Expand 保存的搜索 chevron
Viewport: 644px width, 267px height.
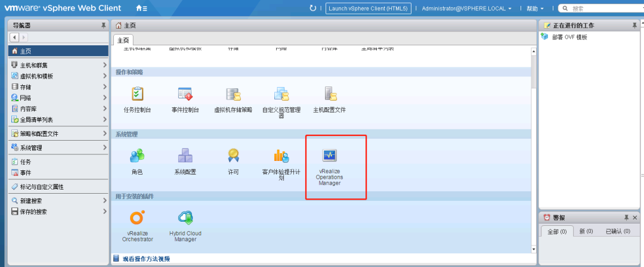[x=105, y=212]
